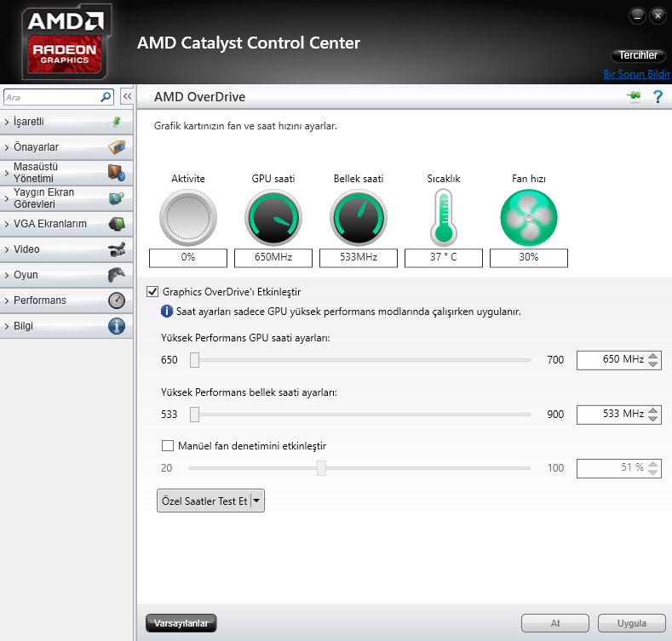Open Özel Saatler Test Et dropdown arrow
Screen dimensions: 672x641
click(256, 501)
